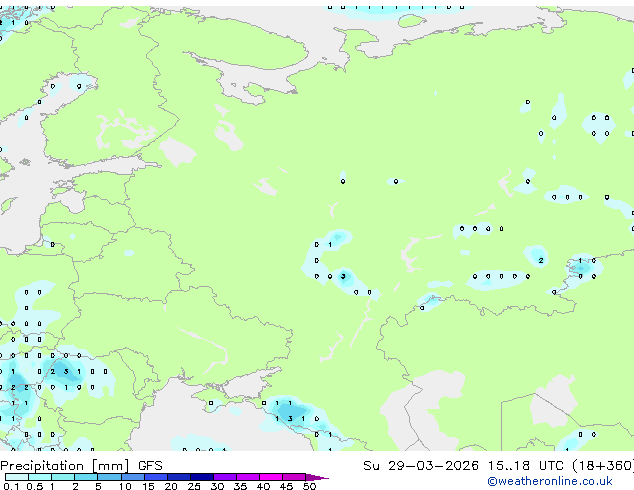Click the '0.1' legend scale label
The width and height of the screenshot is (634, 490).
(11, 486)
